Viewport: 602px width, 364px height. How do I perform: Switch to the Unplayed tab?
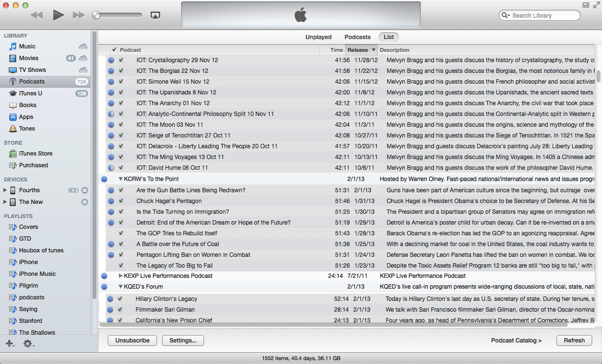click(x=319, y=37)
